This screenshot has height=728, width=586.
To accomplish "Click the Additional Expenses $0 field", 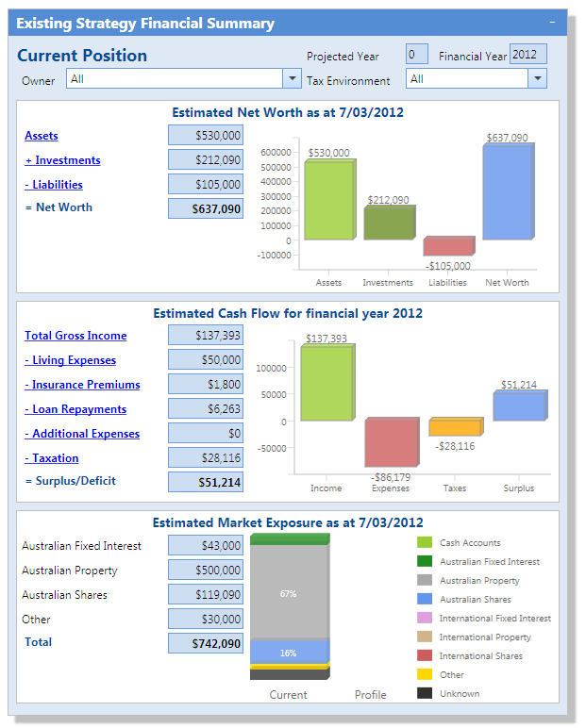I will pyautogui.click(x=206, y=433).
